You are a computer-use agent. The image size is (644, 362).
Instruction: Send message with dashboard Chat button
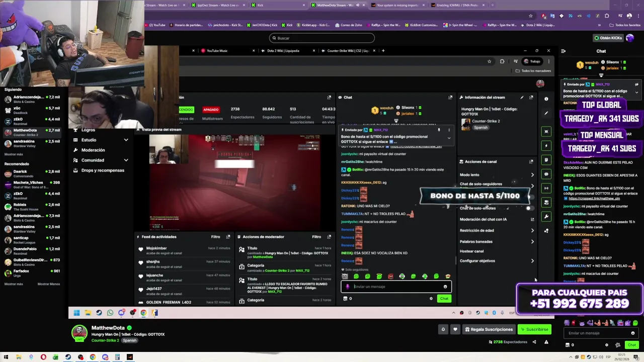point(444,299)
